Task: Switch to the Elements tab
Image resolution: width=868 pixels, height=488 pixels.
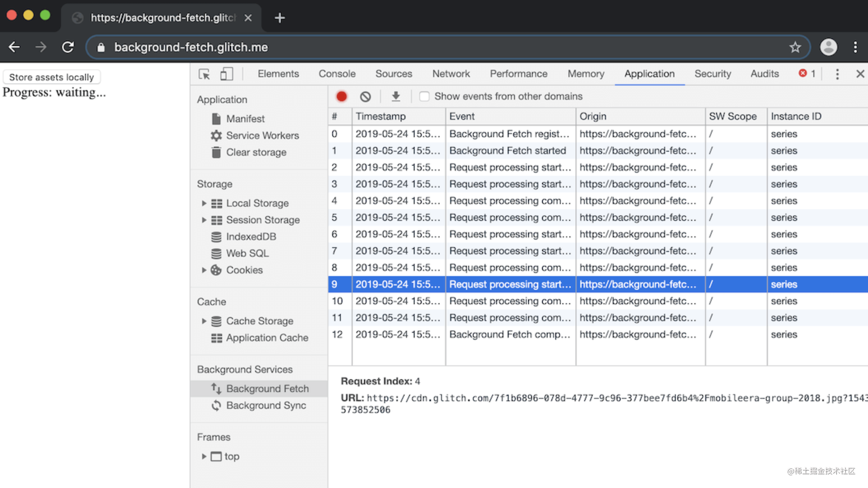Action: tap(278, 74)
